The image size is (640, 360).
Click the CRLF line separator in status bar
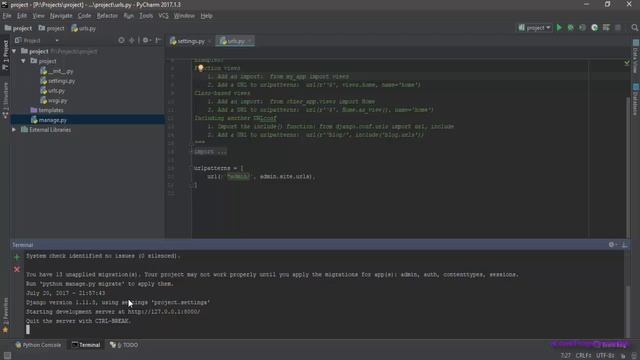[583, 356]
